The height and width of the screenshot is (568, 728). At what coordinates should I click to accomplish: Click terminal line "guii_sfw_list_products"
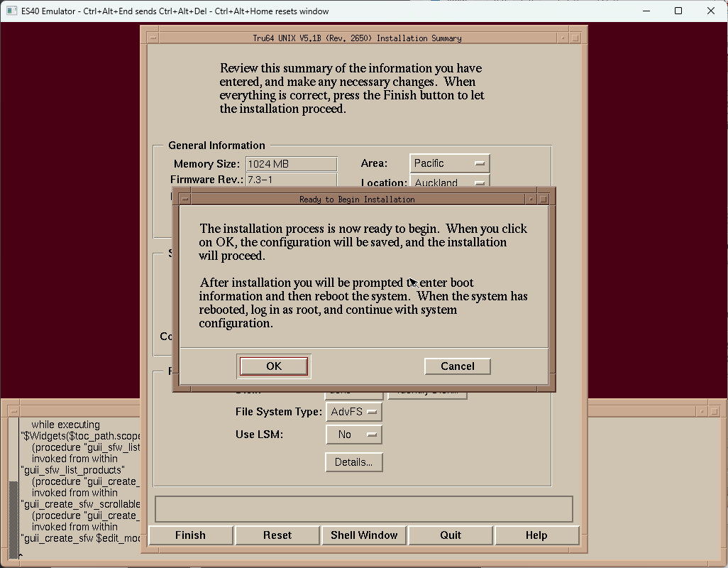[x=72, y=470]
